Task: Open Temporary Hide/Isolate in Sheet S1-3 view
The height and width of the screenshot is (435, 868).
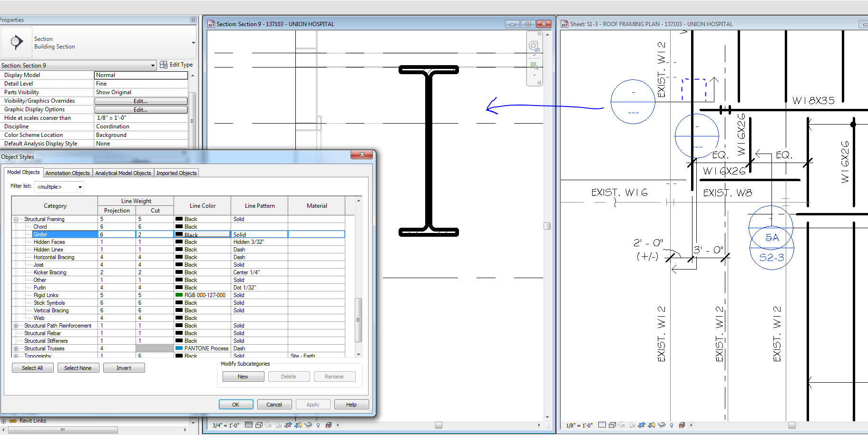Action: tap(662, 425)
